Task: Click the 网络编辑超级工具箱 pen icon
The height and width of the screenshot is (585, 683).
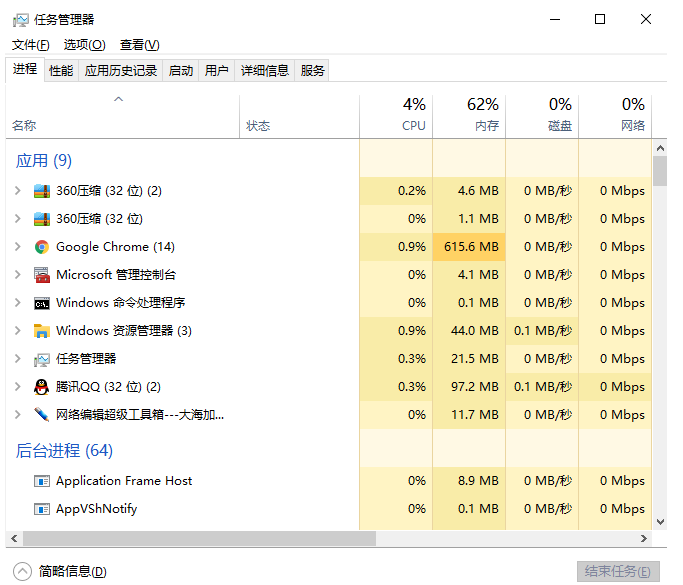Action: (42, 415)
